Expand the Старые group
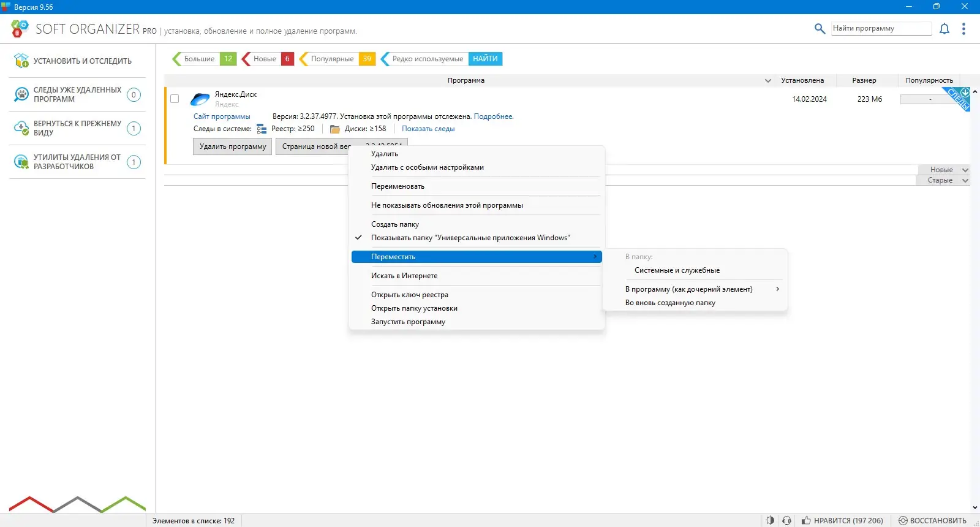Screen dimensions: 980x527 pyautogui.click(x=965, y=180)
